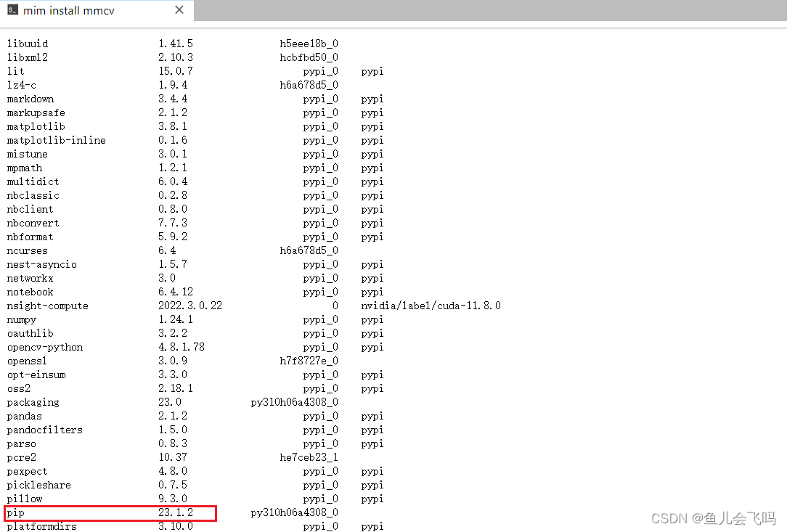The width and height of the screenshot is (787, 532).
Task: Select the pexpect package entry
Action: coord(26,471)
